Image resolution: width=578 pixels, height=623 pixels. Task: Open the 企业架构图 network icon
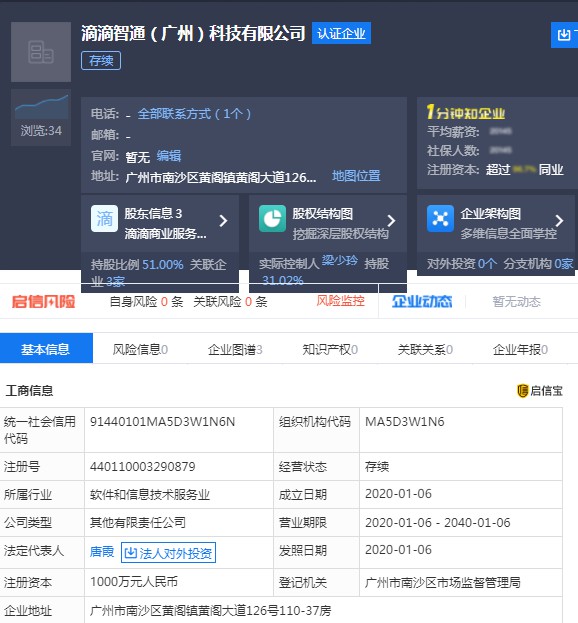coord(441,219)
